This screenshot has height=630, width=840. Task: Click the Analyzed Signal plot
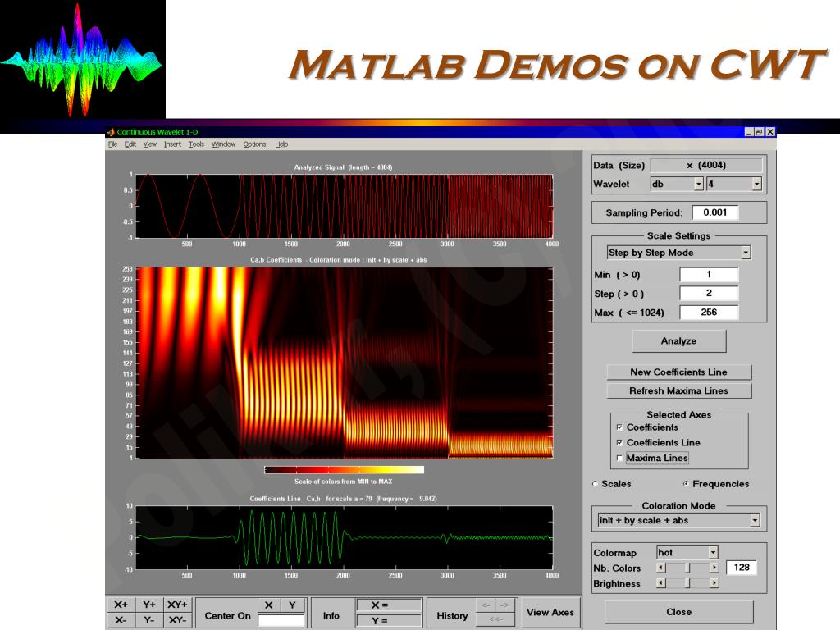(345, 206)
